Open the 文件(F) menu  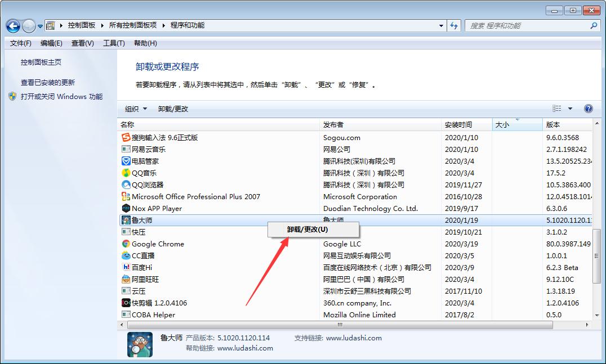point(20,43)
